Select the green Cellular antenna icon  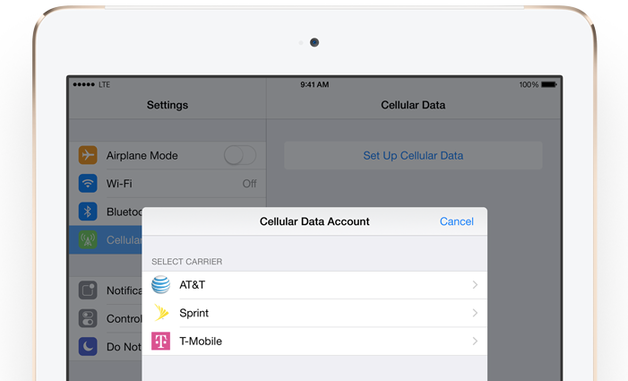pos(88,240)
